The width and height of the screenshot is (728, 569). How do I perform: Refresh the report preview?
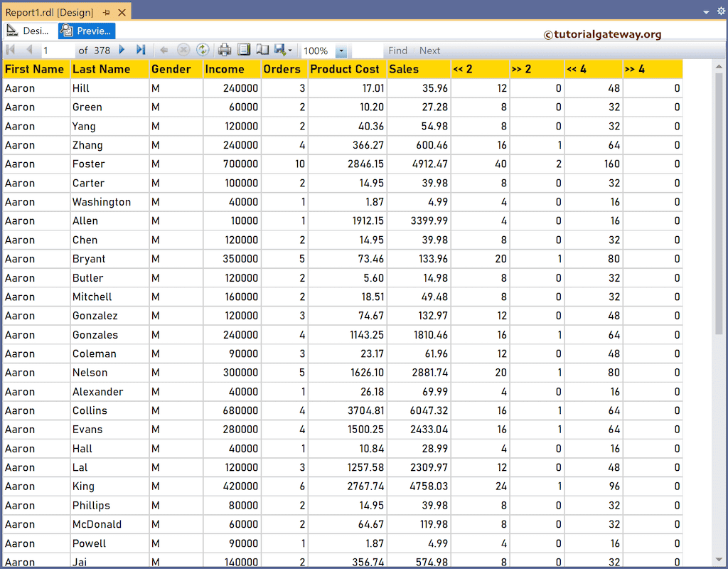(203, 50)
